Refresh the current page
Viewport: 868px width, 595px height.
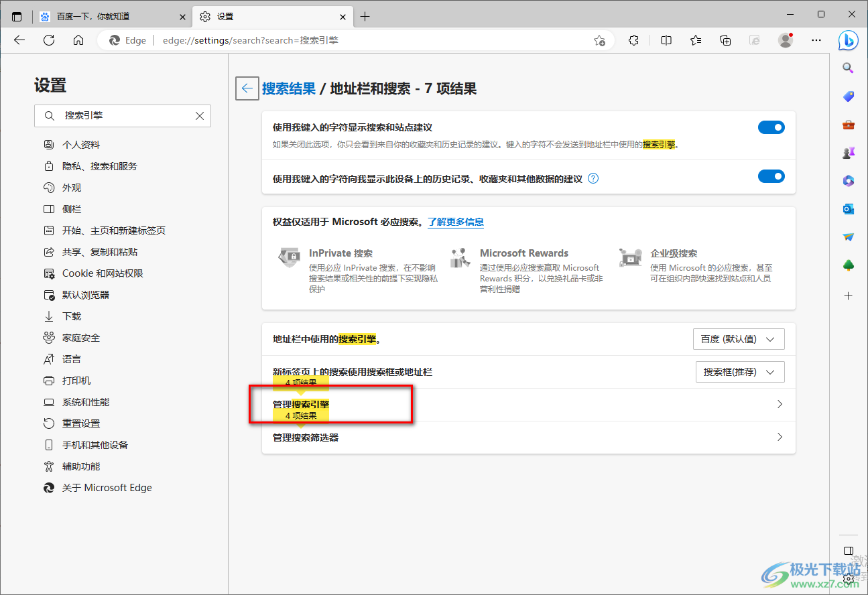(49, 40)
